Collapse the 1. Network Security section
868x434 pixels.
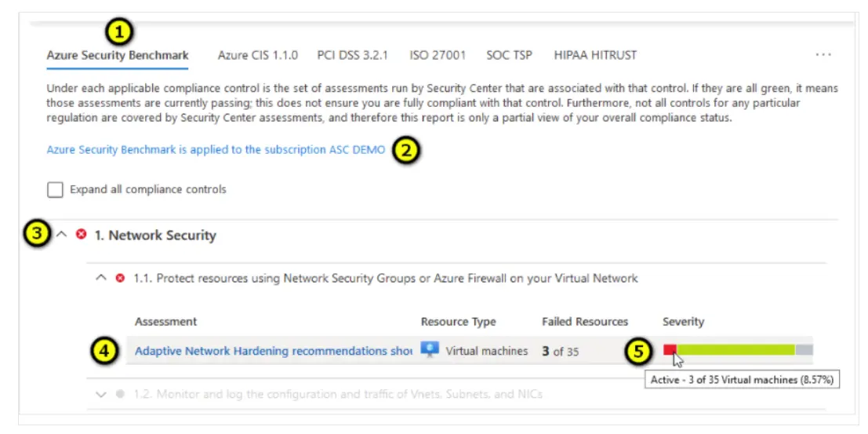click(x=62, y=235)
